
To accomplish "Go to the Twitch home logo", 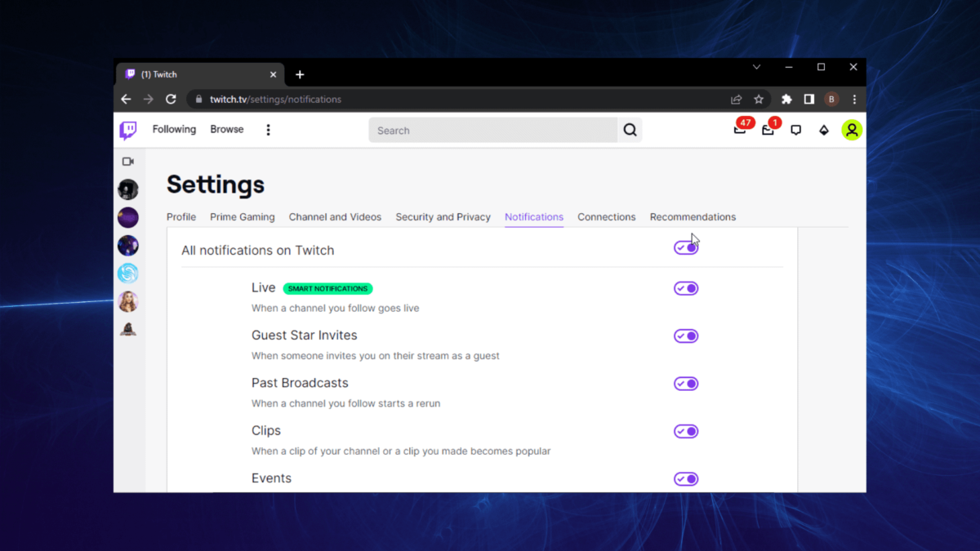I will (x=128, y=130).
